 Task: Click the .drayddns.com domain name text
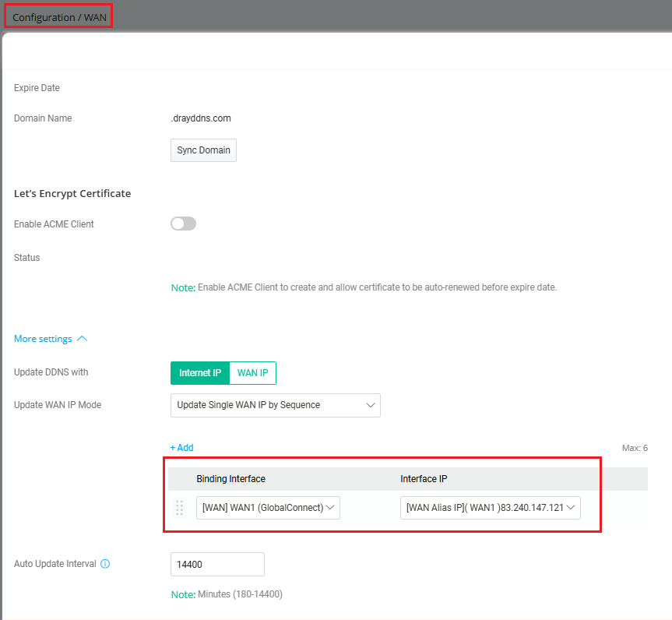[201, 118]
